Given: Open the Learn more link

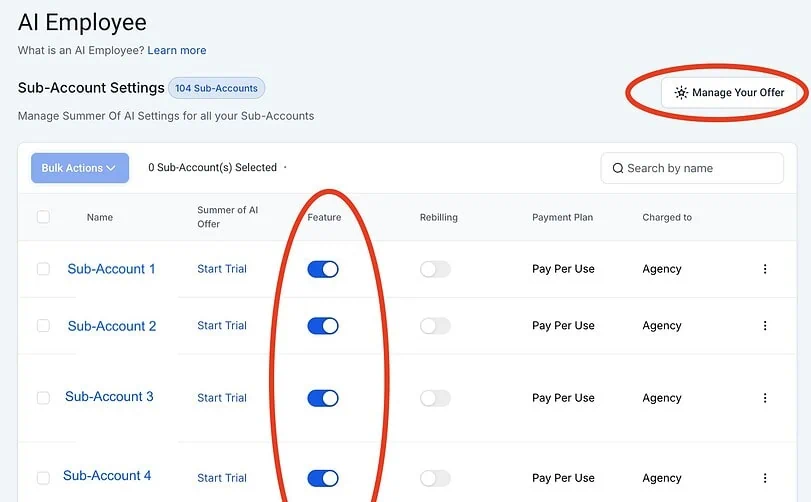Looking at the screenshot, I should pyautogui.click(x=177, y=50).
